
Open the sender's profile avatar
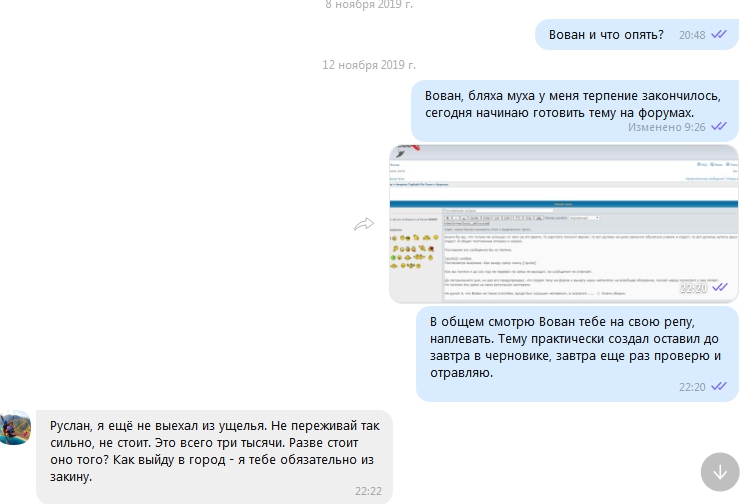coord(15,427)
